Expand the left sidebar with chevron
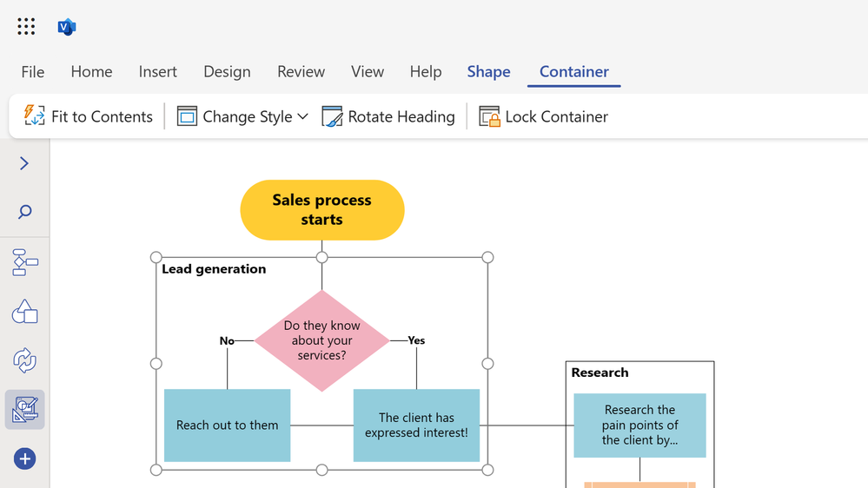 [x=24, y=163]
